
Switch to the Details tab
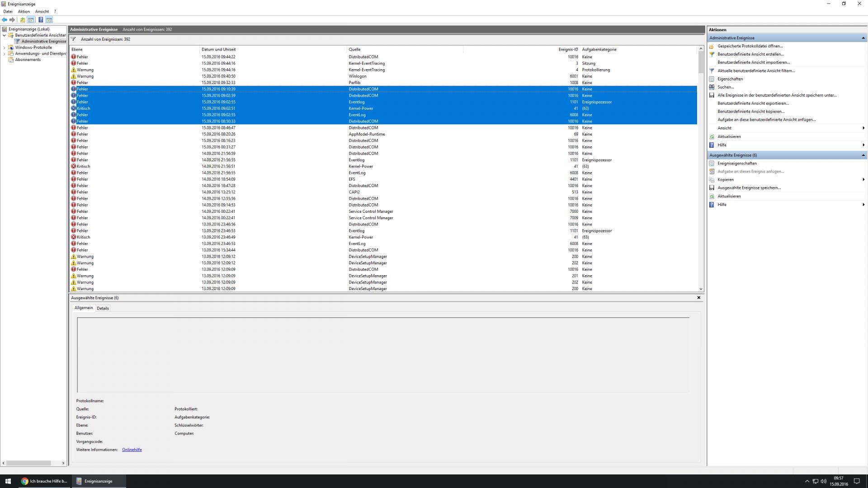(x=103, y=309)
